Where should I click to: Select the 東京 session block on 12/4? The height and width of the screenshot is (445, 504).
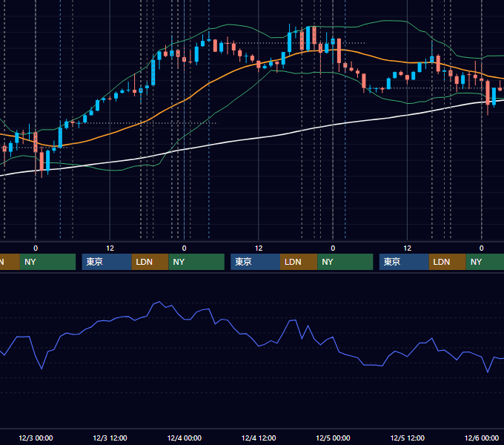(256, 262)
